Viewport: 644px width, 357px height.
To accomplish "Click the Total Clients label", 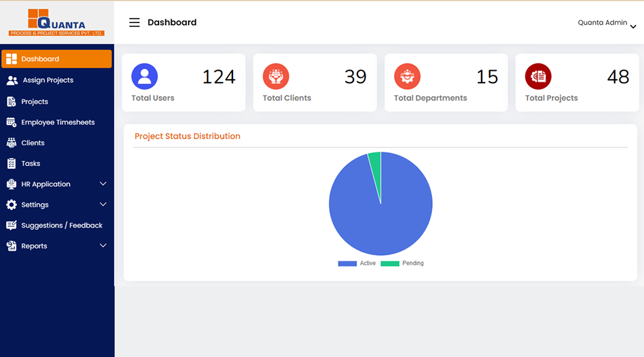I will point(287,98).
